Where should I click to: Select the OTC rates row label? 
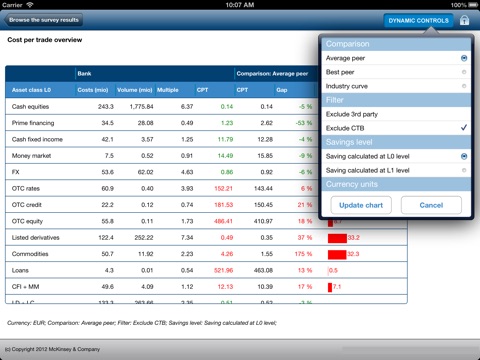pyautogui.click(x=26, y=188)
